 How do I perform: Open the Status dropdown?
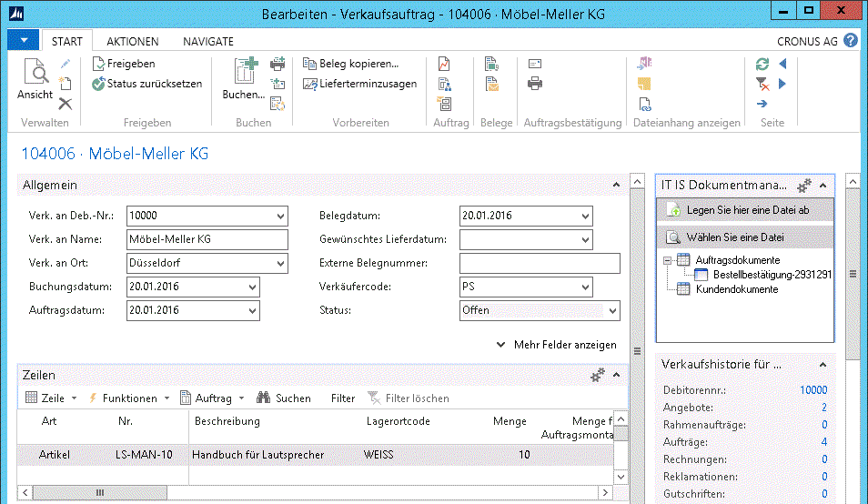click(x=613, y=310)
